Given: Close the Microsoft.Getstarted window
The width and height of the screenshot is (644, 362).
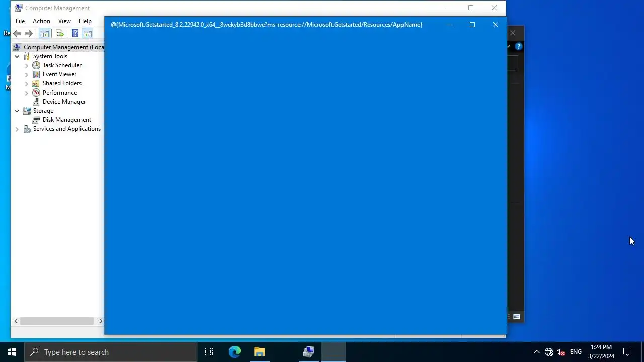Looking at the screenshot, I should [x=496, y=25].
